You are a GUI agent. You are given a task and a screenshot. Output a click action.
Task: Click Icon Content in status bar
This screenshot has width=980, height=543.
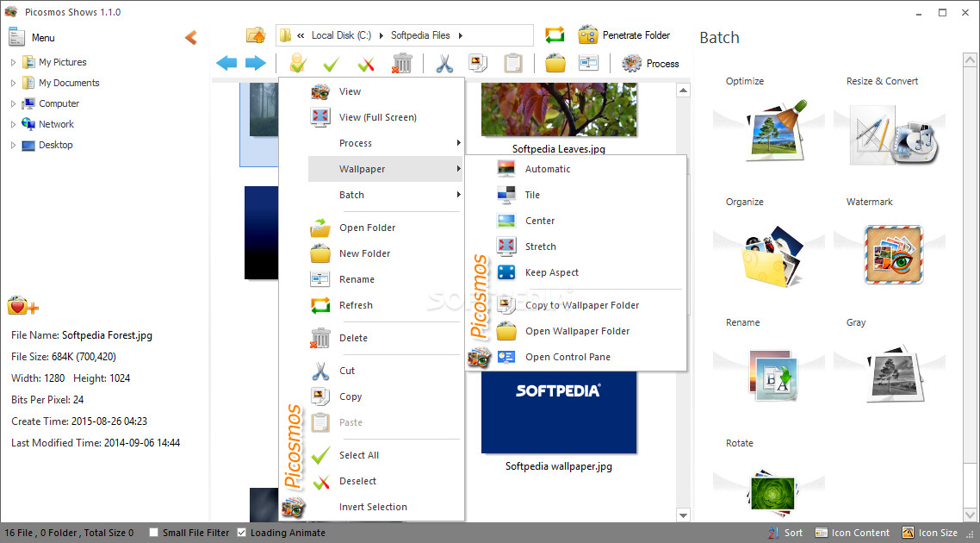click(853, 533)
